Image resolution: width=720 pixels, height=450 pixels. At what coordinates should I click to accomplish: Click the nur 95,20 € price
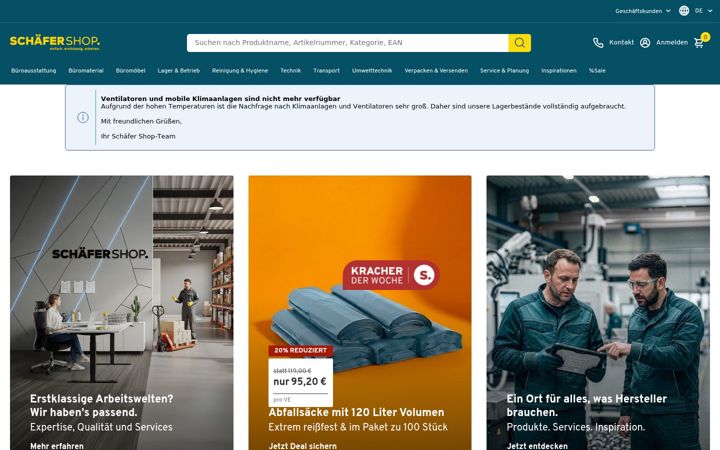point(300,382)
